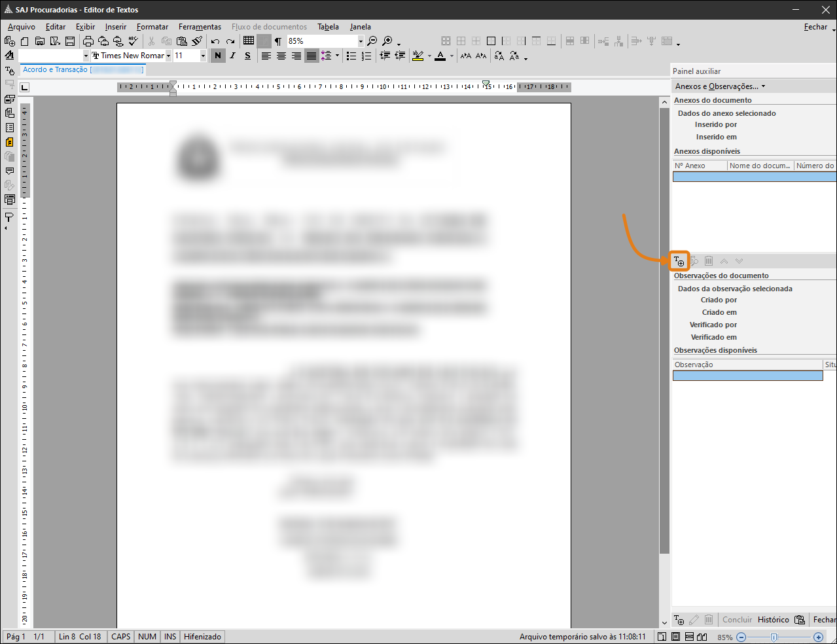Click the highlighted add observation icon

(x=679, y=261)
